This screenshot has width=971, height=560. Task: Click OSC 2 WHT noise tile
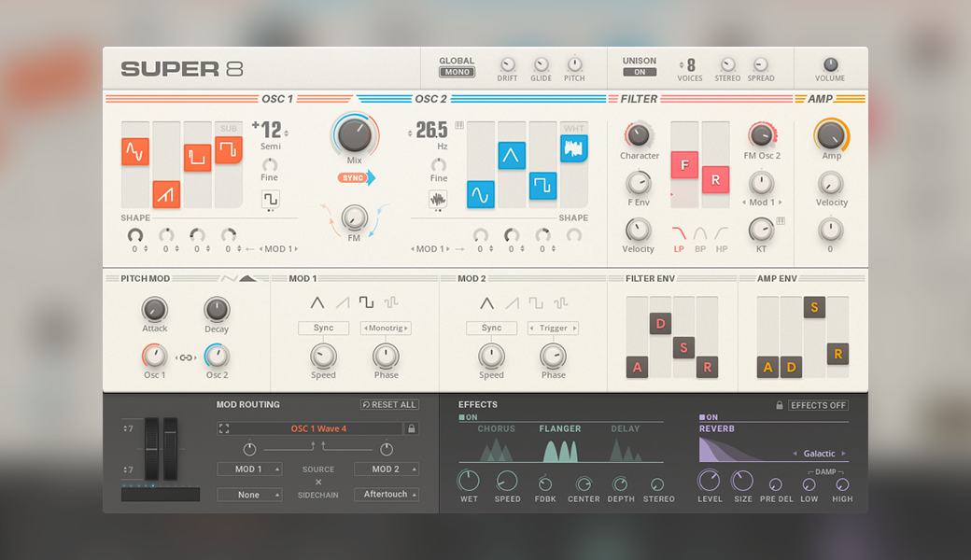(574, 147)
